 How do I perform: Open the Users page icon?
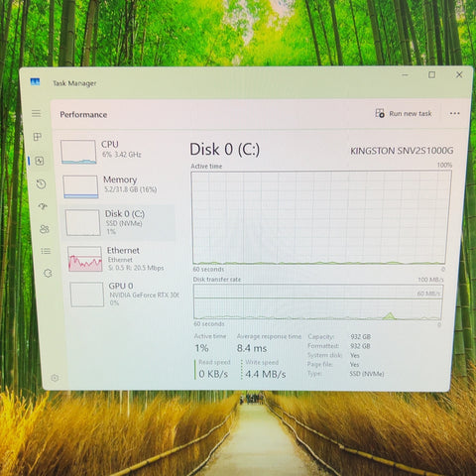tap(45, 229)
